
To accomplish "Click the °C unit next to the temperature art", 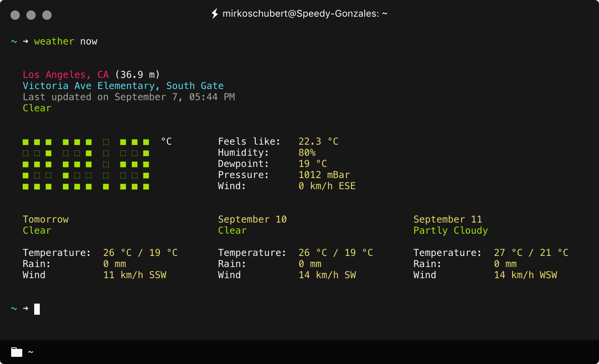I will tap(166, 141).
